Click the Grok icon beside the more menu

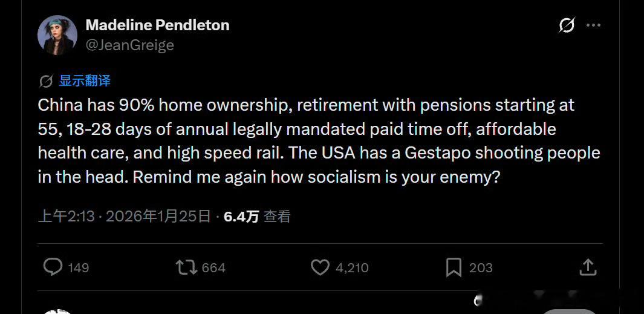(x=567, y=25)
